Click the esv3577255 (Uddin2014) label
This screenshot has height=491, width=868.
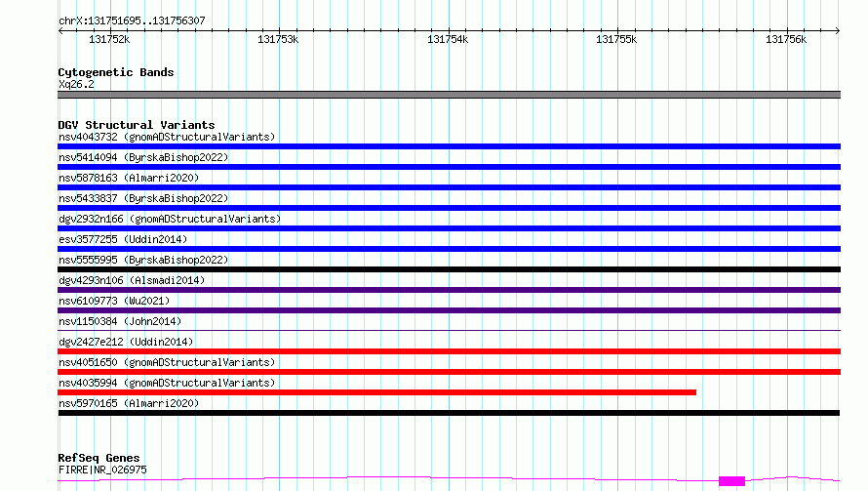tap(123, 239)
